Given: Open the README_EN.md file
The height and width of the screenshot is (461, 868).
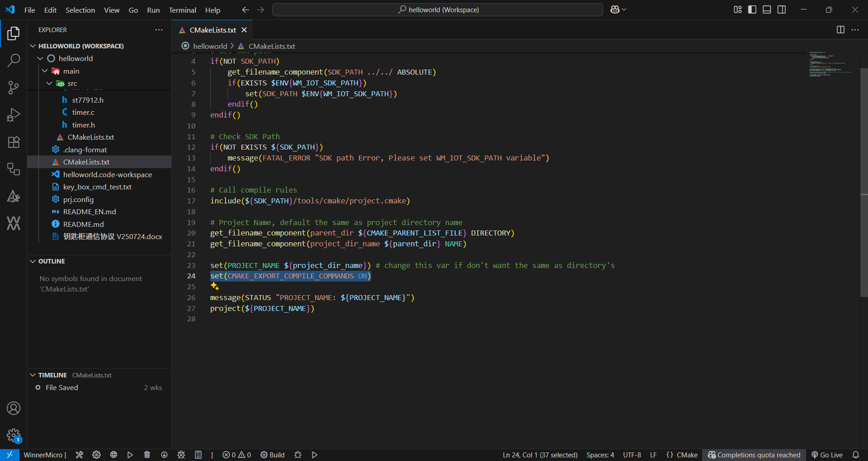Looking at the screenshot, I should pyautogui.click(x=99, y=212).
